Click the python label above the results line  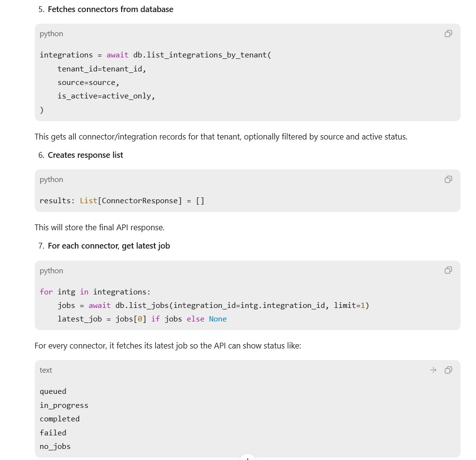click(51, 180)
